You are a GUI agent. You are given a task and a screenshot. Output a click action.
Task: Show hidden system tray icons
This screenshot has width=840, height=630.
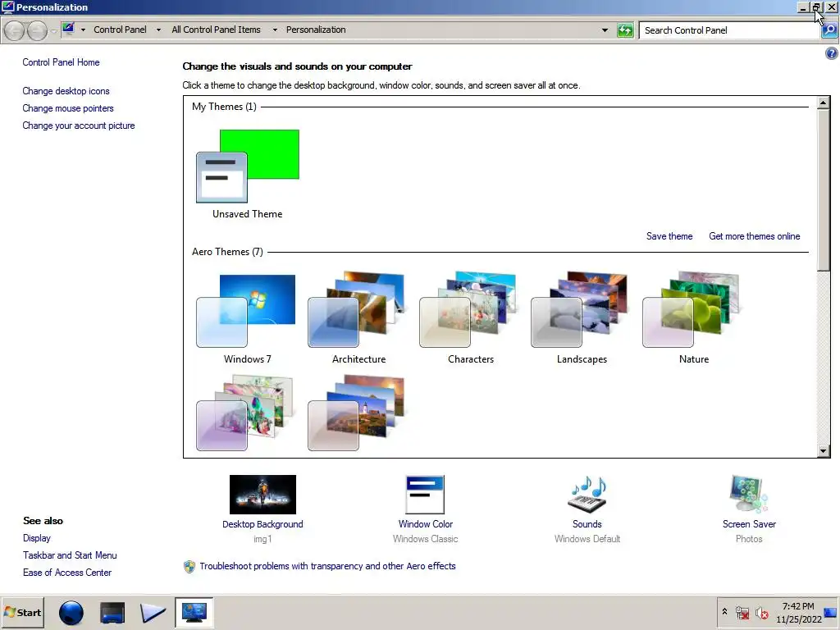coord(725,611)
